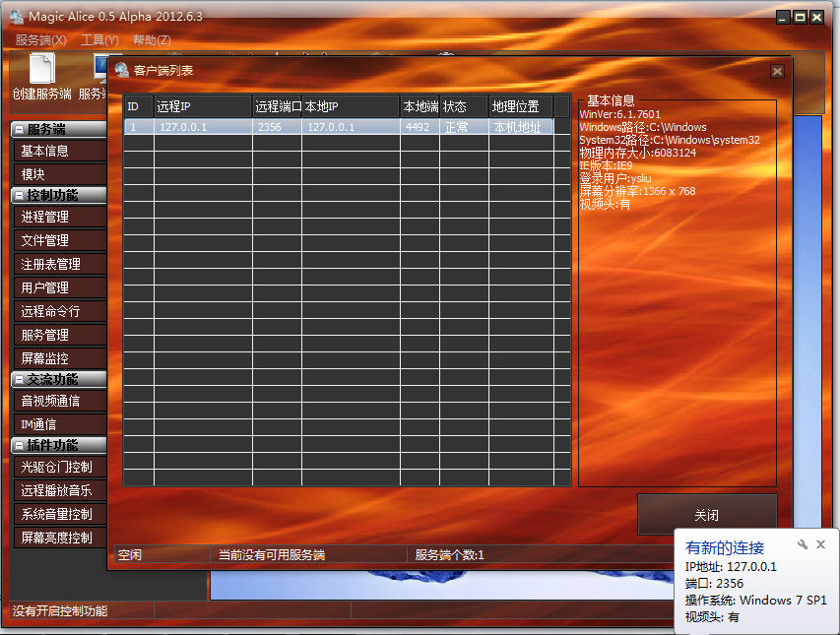Open IM通信 in the sidebar
Viewport: 840px width, 635px height.
60,424
